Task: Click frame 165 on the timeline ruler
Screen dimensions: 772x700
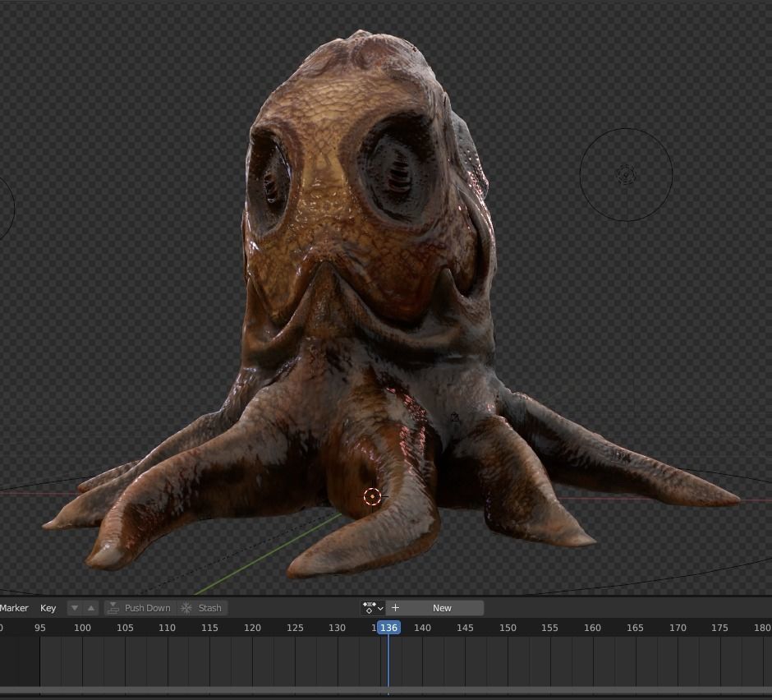Action: pyautogui.click(x=635, y=628)
